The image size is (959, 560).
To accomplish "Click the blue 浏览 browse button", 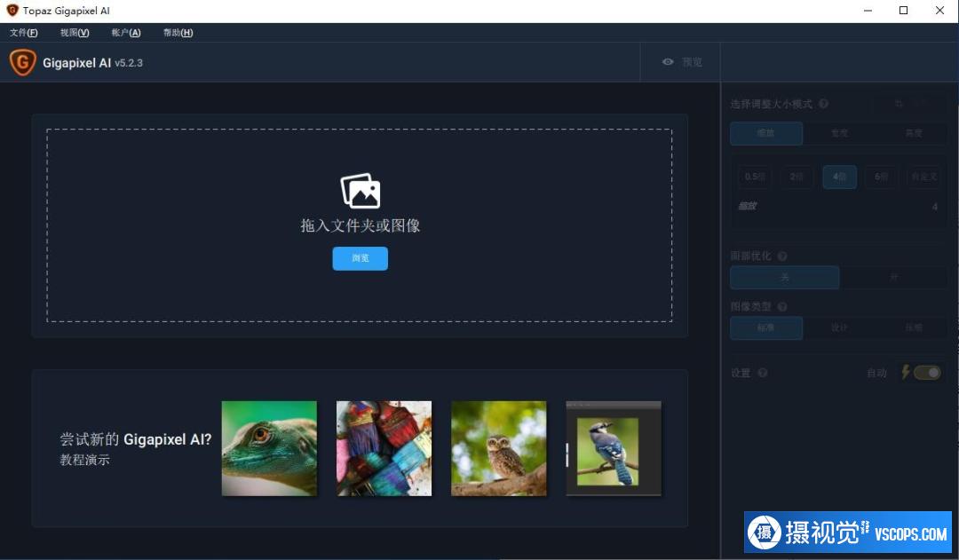I will [361, 258].
